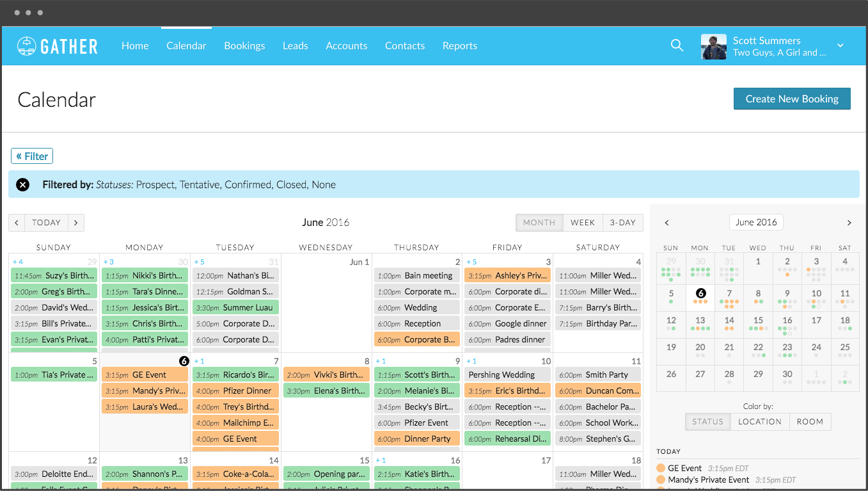Show previous month in mini calendar
Viewport: 868px width, 491px height.
[x=667, y=223]
